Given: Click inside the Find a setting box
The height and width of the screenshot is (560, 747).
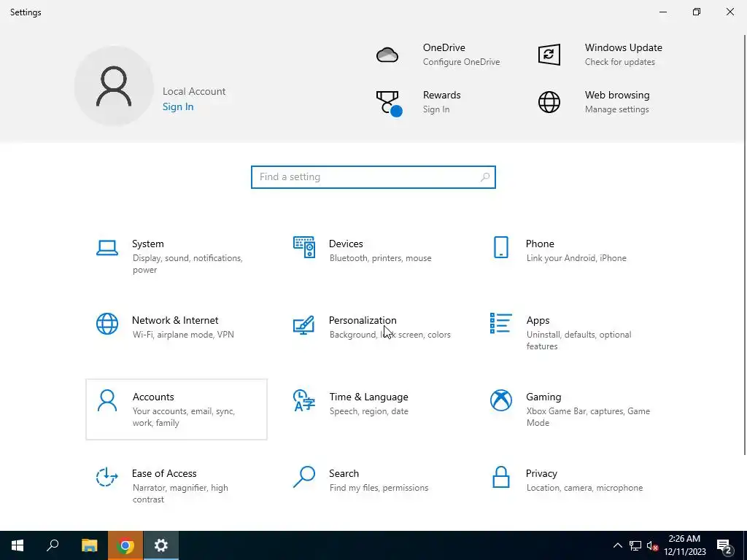Looking at the screenshot, I should click(373, 177).
